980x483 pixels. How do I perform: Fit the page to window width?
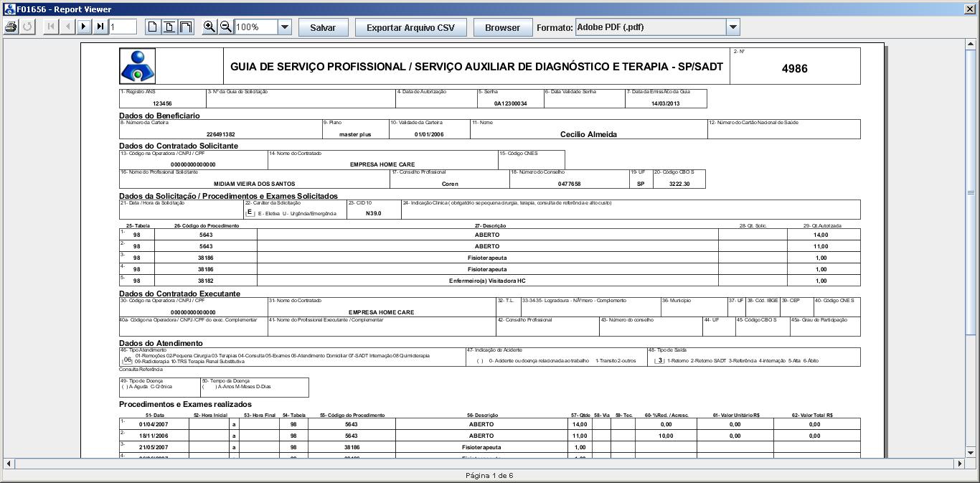tap(186, 27)
